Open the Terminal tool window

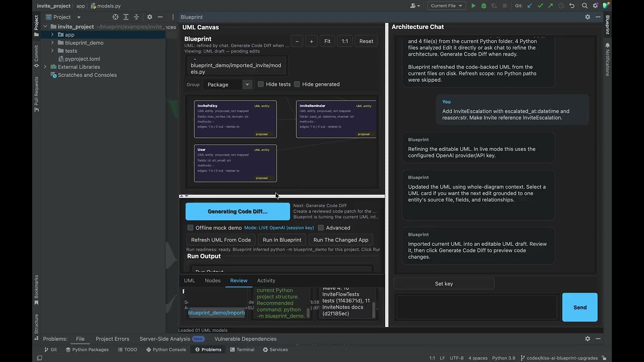[x=241, y=349]
